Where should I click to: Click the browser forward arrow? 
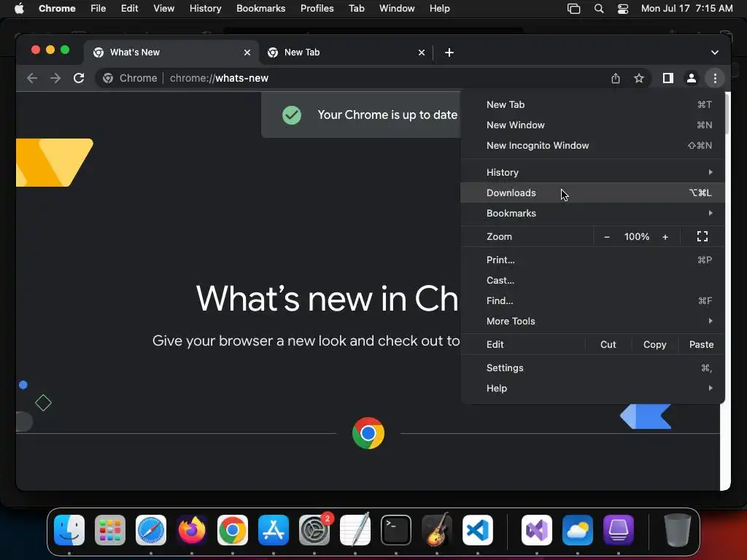pyautogui.click(x=55, y=78)
